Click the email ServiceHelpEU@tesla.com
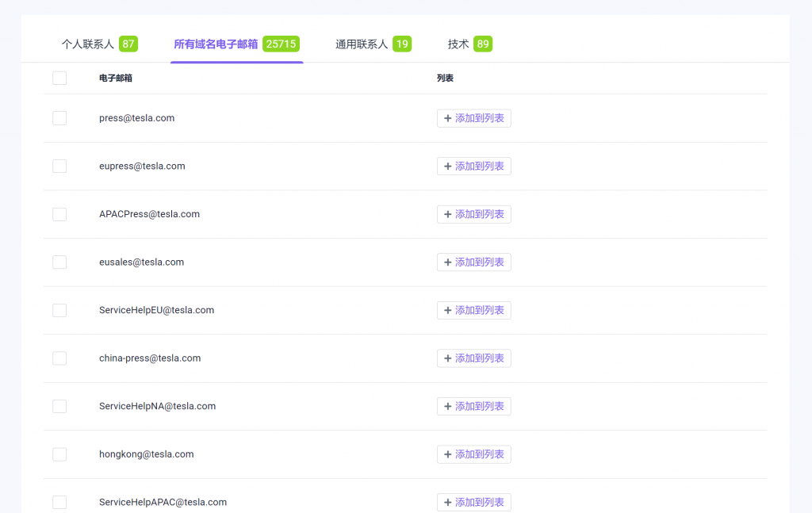Viewport: 812px width, 513px height. (x=156, y=310)
